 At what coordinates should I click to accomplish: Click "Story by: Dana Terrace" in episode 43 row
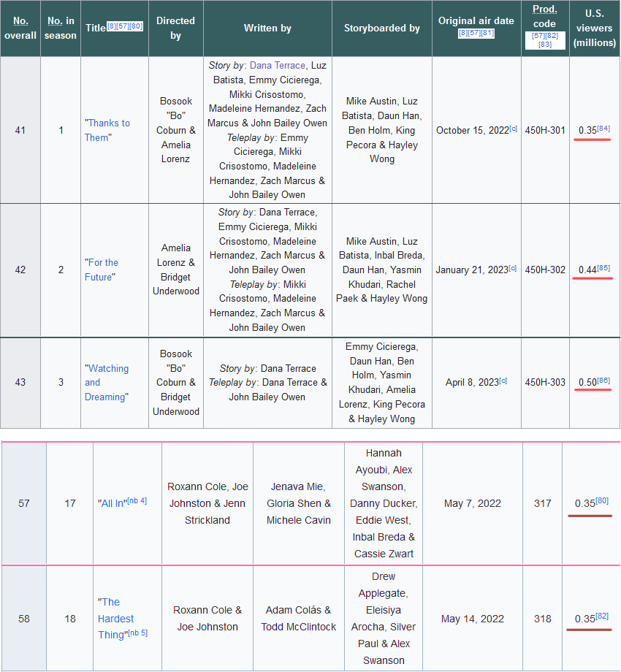[x=268, y=369]
